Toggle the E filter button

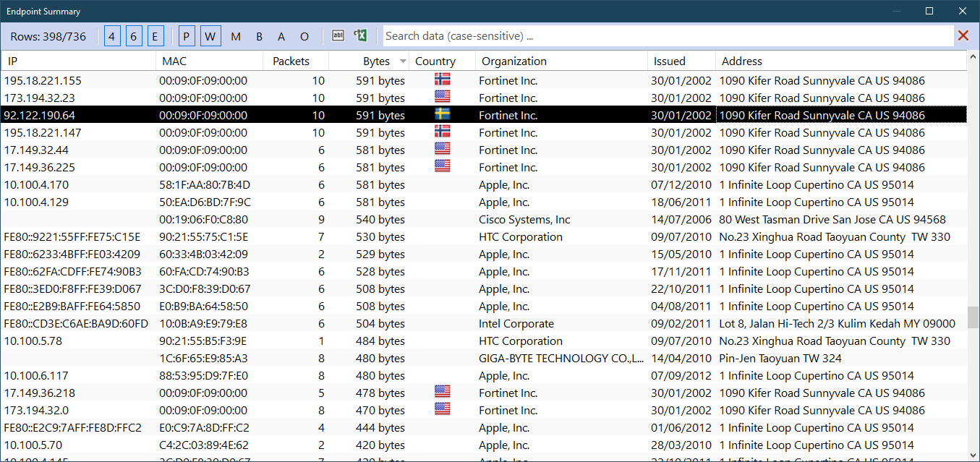point(155,36)
